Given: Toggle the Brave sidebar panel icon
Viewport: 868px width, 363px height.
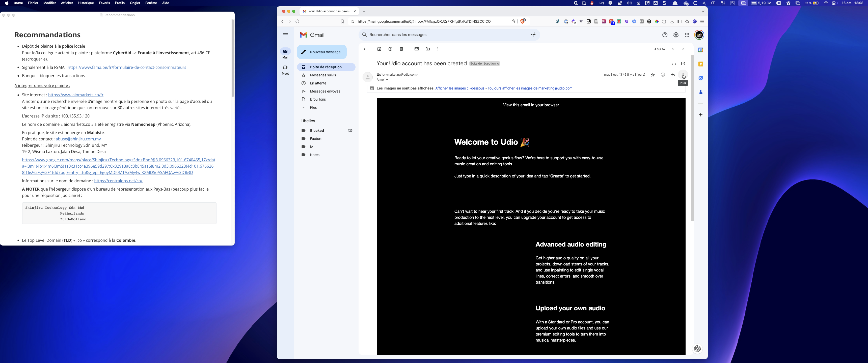Looking at the screenshot, I should [679, 21].
